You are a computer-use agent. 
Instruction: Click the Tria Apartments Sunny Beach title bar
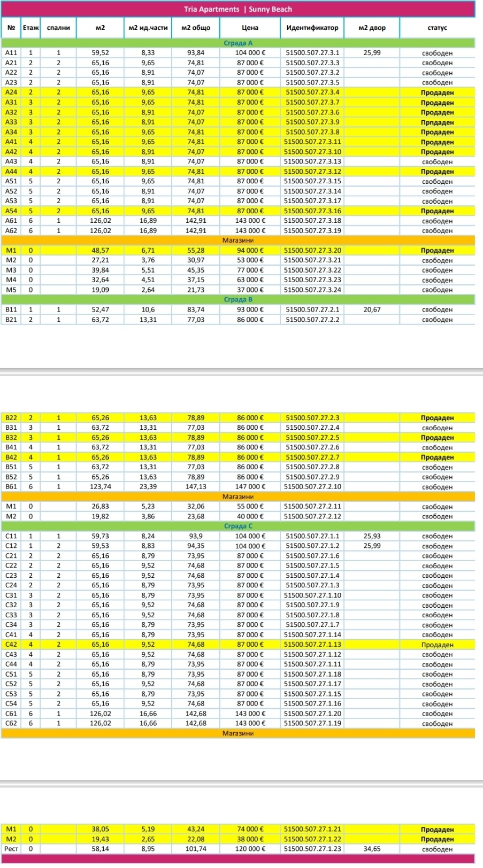point(237,9)
